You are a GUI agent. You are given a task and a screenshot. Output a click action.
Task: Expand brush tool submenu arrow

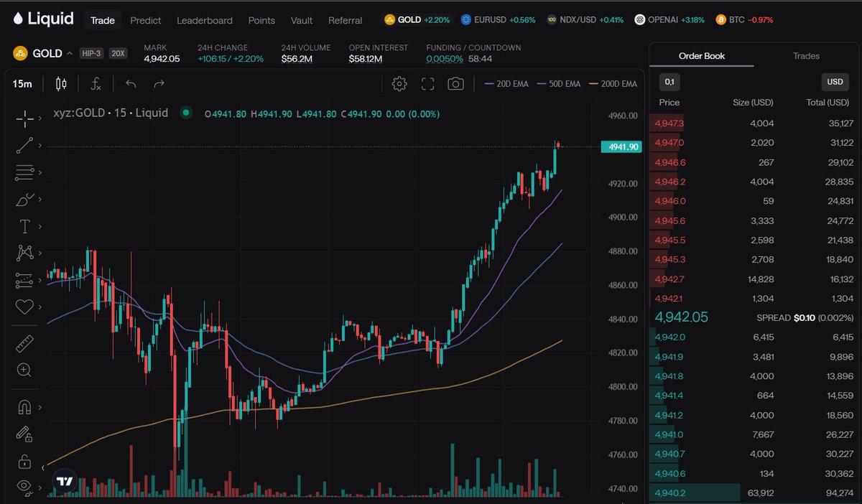(40, 199)
